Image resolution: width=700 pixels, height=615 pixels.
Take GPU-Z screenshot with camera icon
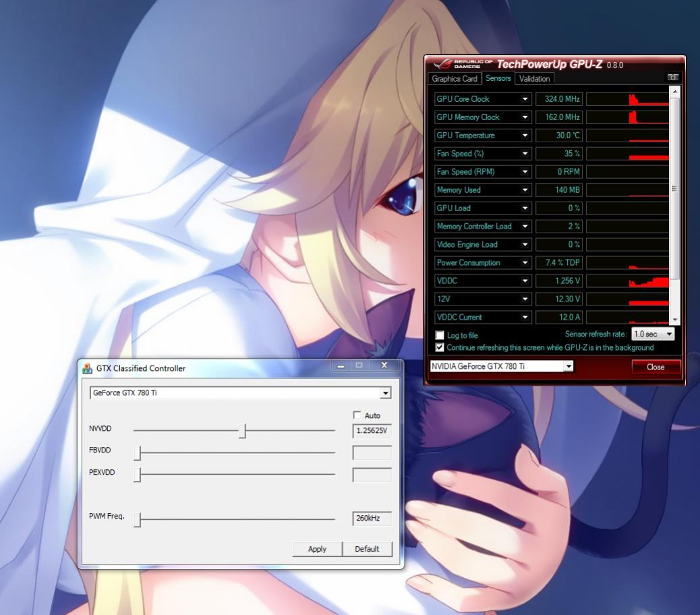pyautogui.click(x=672, y=77)
